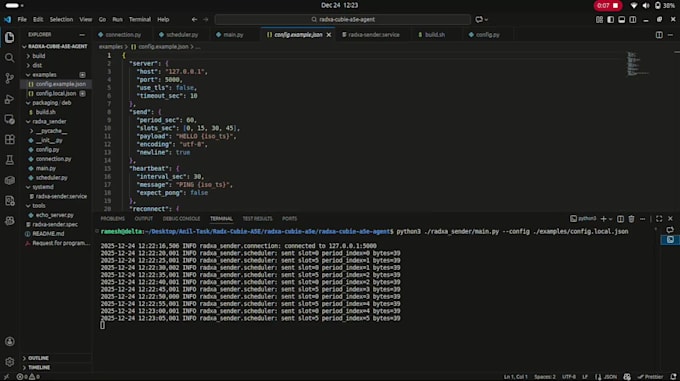Change LF end of line sequence
The image size is (680, 381).
tap(585, 377)
